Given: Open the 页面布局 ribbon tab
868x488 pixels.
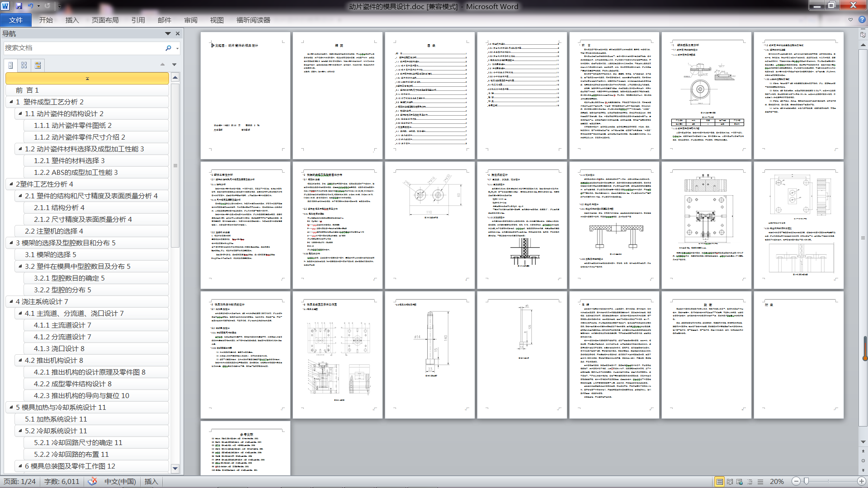Looking at the screenshot, I should coord(105,20).
